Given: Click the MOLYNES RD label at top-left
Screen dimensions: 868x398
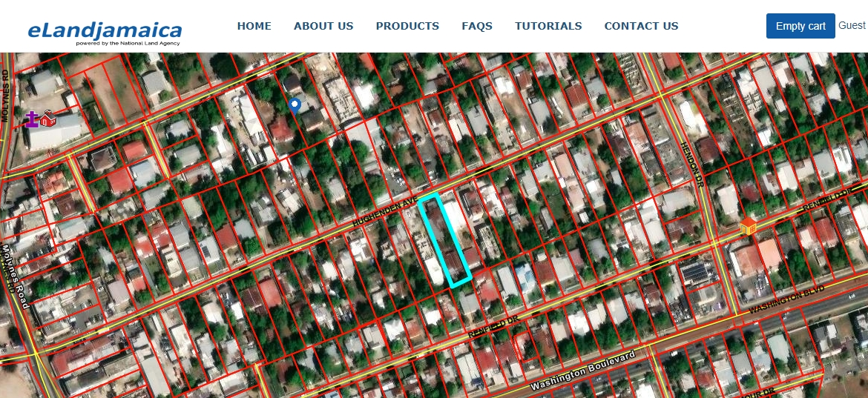Looking at the screenshot, I should point(5,95).
